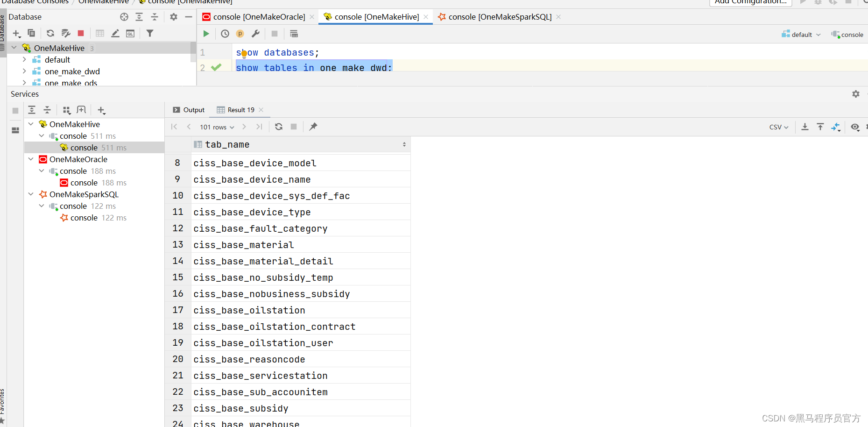Image resolution: width=868 pixels, height=427 pixels.
Task: Collapse all nodes in Database panel header
Action: click(x=155, y=17)
